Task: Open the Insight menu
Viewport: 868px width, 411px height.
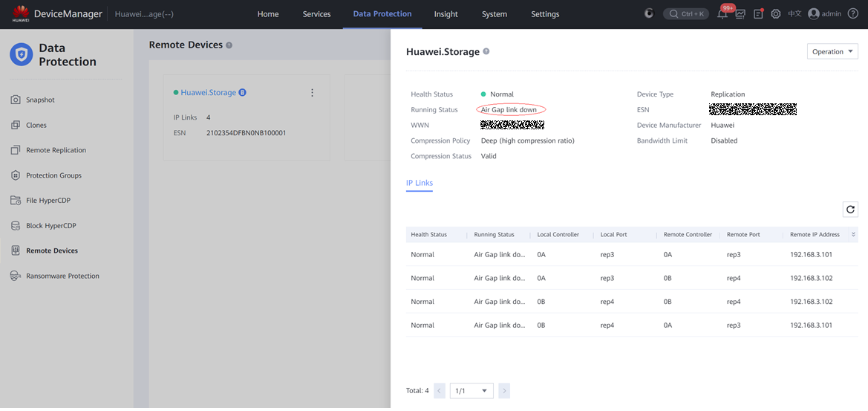Action: coord(446,14)
